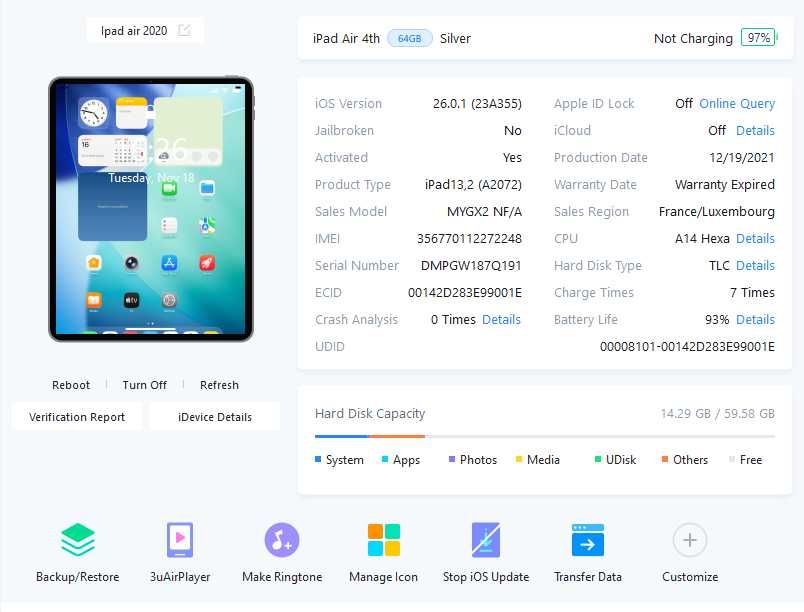Click the Jailbroken value No

click(x=512, y=131)
